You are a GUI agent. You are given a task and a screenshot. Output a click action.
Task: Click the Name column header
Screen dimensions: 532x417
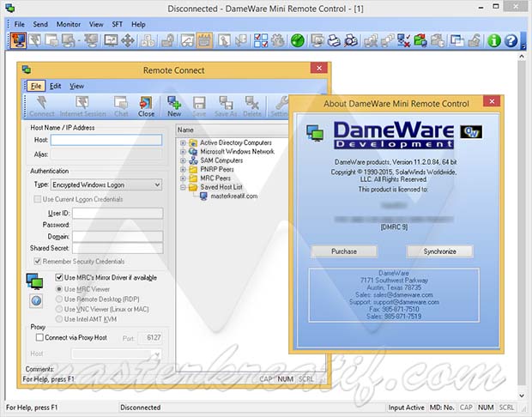point(232,130)
